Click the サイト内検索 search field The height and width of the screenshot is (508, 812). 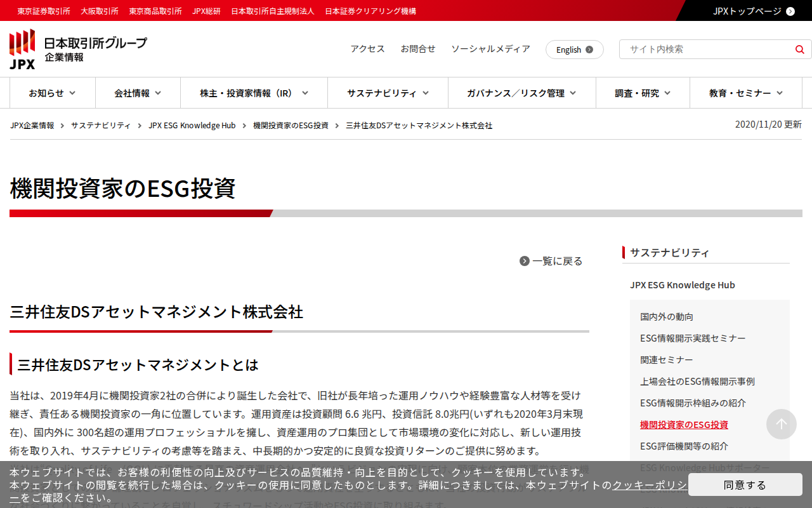pos(707,50)
